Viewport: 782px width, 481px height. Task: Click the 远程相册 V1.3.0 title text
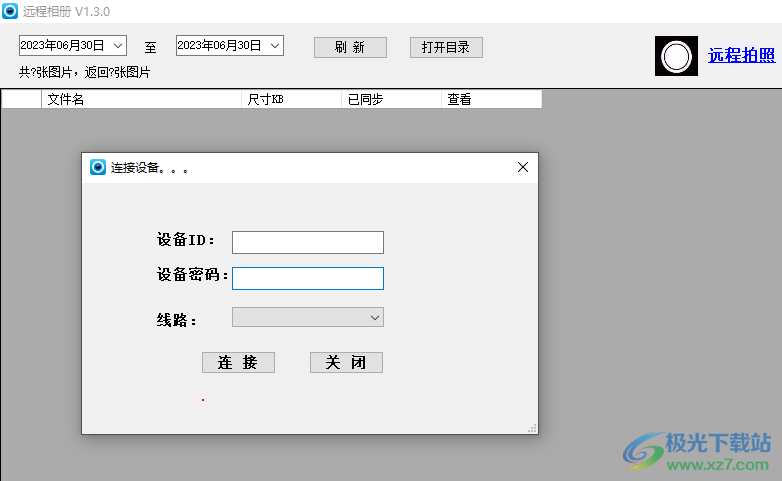(x=66, y=11)
